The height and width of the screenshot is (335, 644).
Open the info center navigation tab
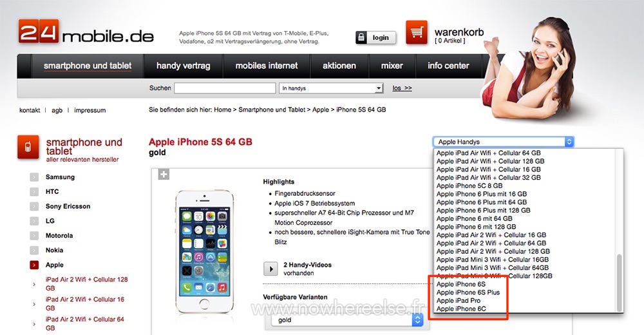[x=448, y=66]
